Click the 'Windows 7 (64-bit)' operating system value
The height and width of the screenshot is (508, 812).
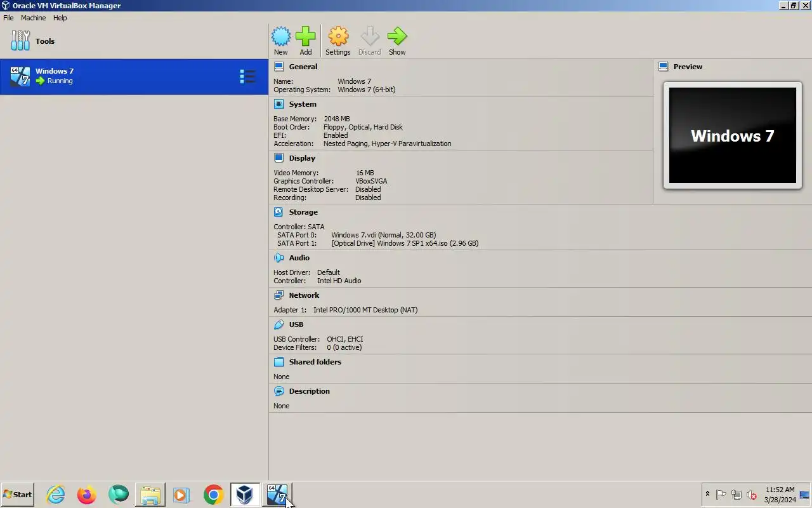367,90
